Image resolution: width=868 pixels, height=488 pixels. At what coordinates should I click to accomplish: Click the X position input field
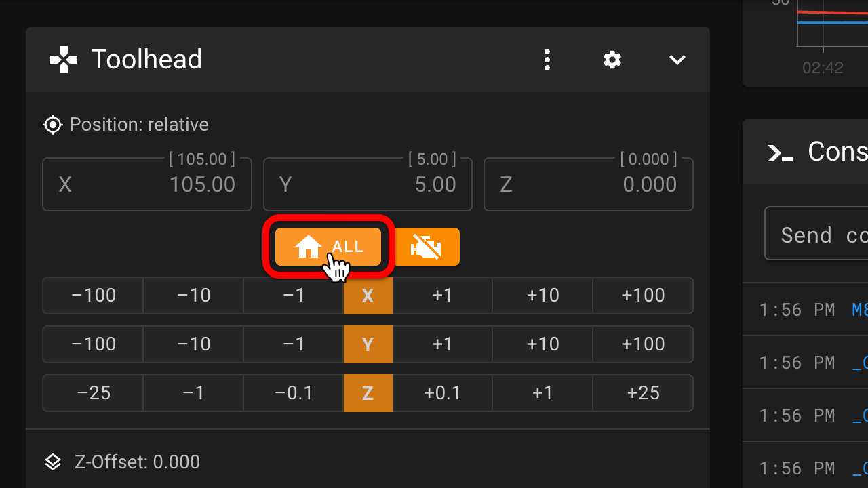point(147,184)
